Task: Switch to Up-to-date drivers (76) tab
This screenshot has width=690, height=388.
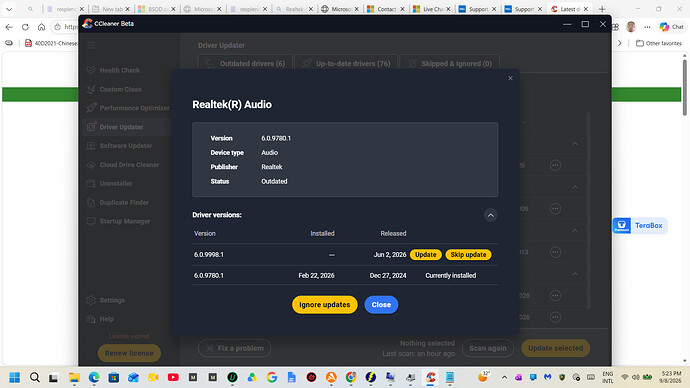Action: tap(346, 64)
